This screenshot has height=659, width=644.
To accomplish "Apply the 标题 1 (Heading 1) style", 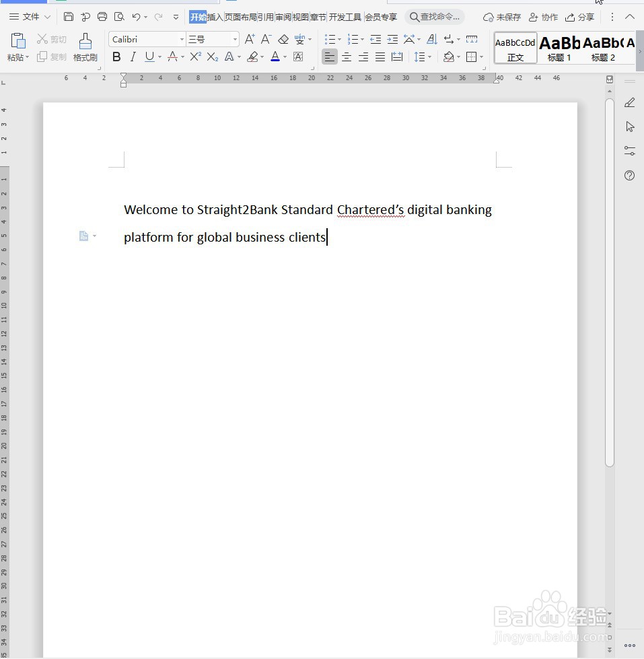I will pos(559,48).
